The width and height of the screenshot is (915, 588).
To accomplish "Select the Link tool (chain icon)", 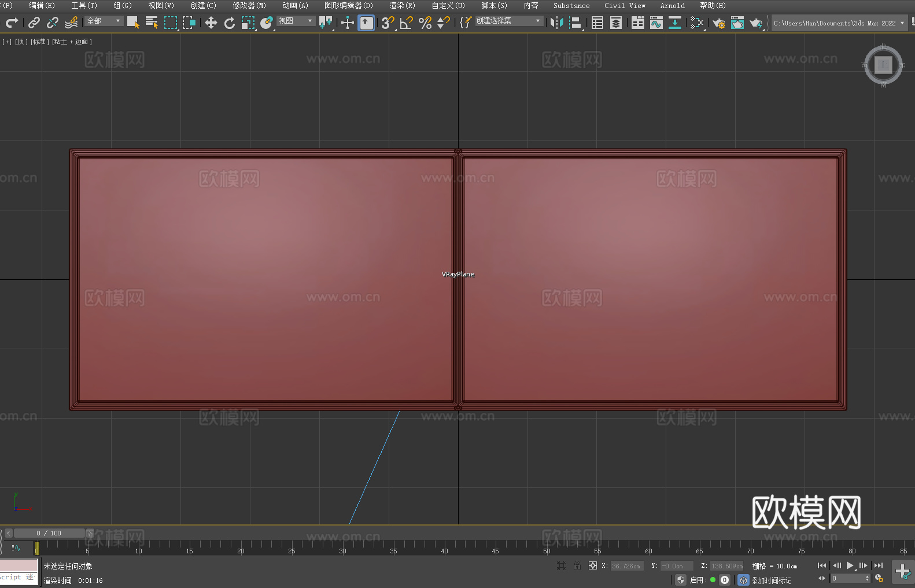I will click(34, 23).
